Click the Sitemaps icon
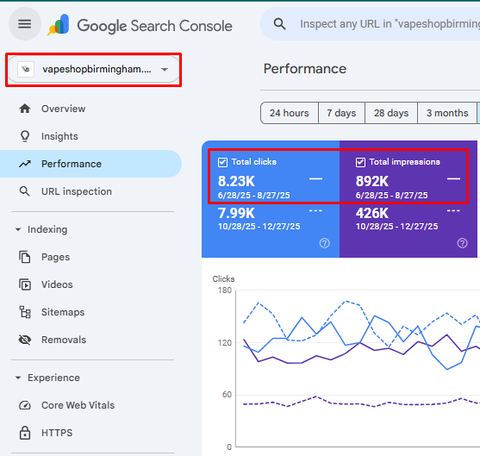The height and width of the screenshot is (456, 480). 25,312
